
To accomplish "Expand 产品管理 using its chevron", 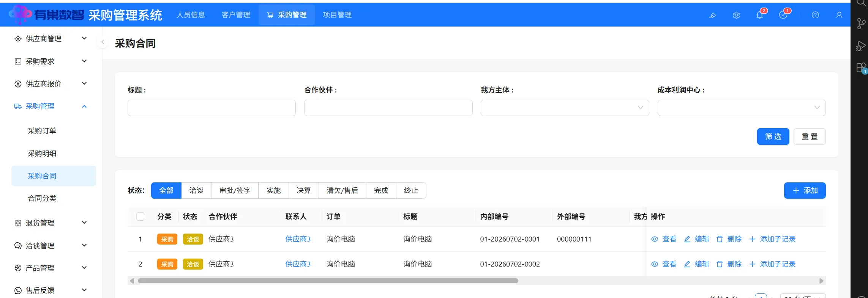I will [84, 268].
